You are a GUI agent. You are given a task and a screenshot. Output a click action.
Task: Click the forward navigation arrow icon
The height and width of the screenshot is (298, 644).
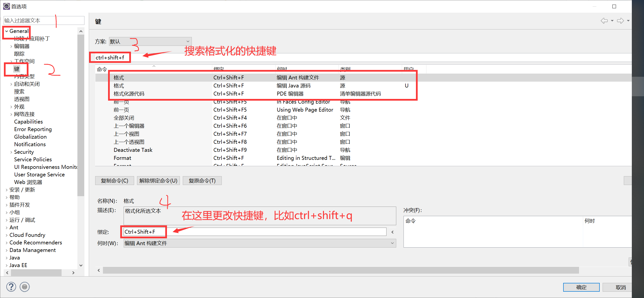(620, 21)
